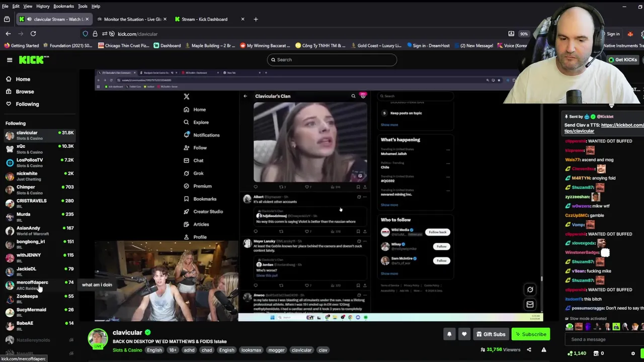Click the report warning triangle icon
The width and height of the screenshot is (644, 362).
click(544, 349)
